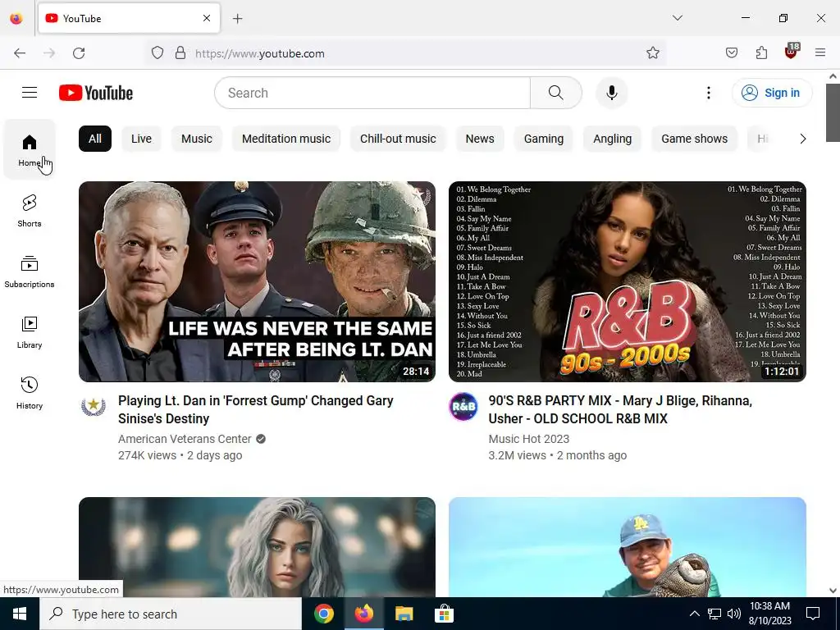
Task: Open YouTube settings three-dot menu
Action: [708, 93]
